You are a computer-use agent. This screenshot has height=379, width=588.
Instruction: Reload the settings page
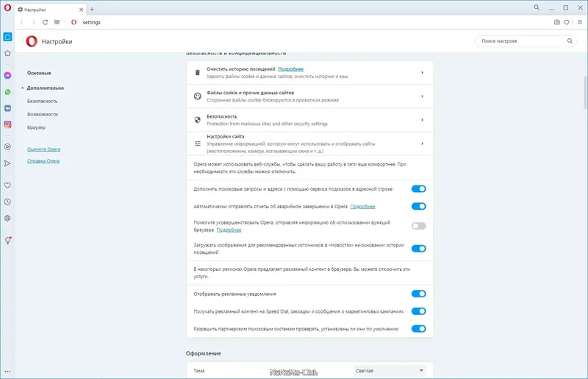tap(45, 22)
